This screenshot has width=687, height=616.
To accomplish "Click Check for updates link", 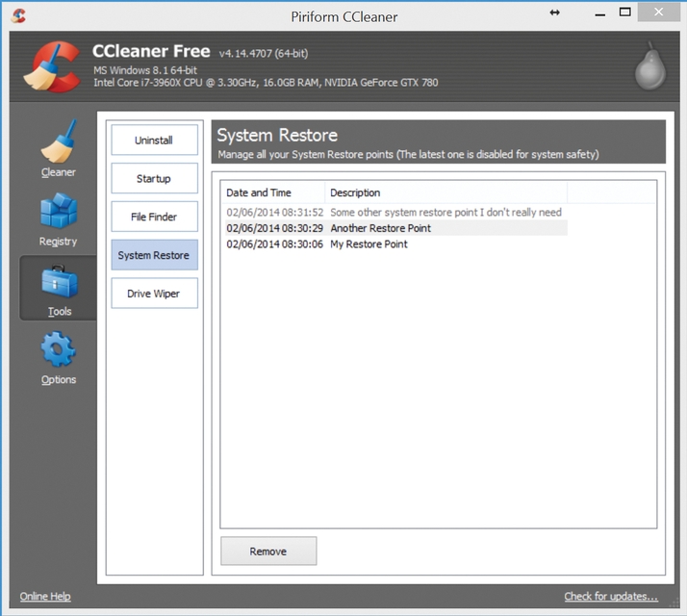I will (611, 597).
